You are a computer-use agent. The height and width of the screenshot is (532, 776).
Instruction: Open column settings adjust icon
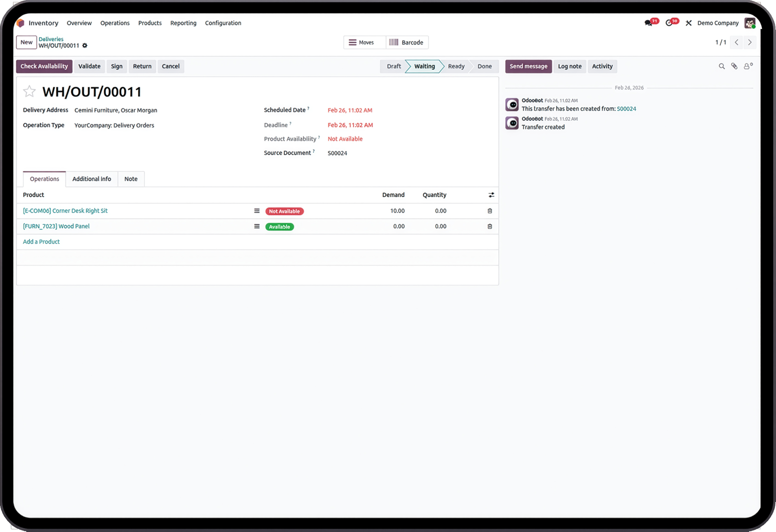(x=491, y=195)
